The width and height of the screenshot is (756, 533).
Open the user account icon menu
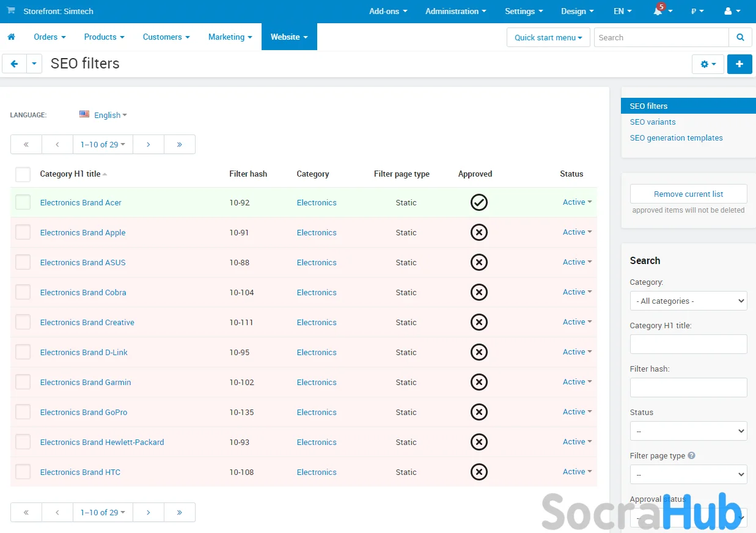(732, 12)
